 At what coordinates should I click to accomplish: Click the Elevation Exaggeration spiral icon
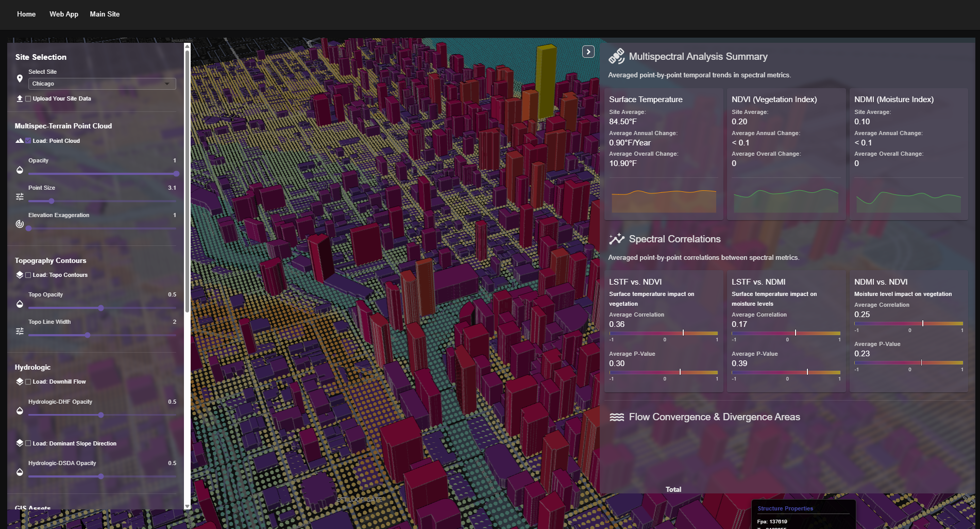coord(20,224)
